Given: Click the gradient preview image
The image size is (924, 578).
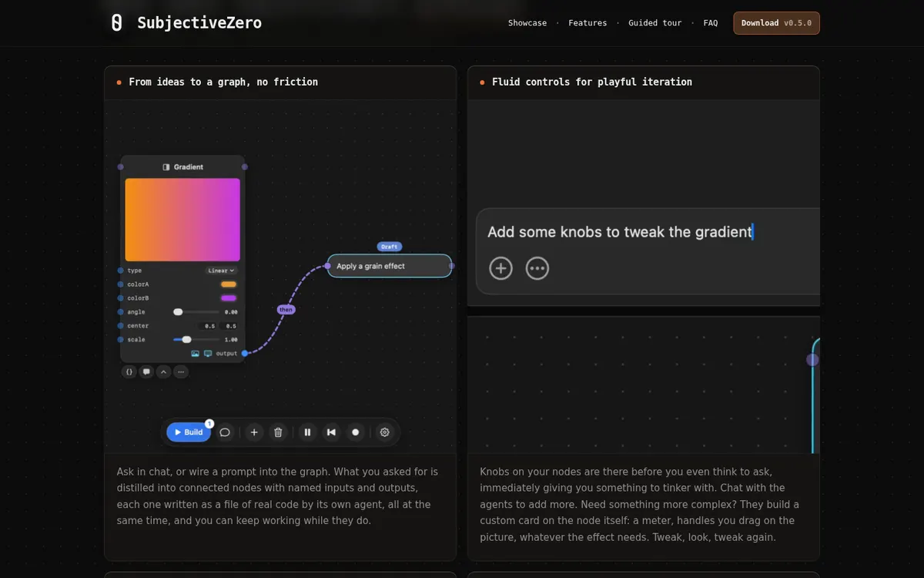Looking at the screenshot, I should point(182,220).
